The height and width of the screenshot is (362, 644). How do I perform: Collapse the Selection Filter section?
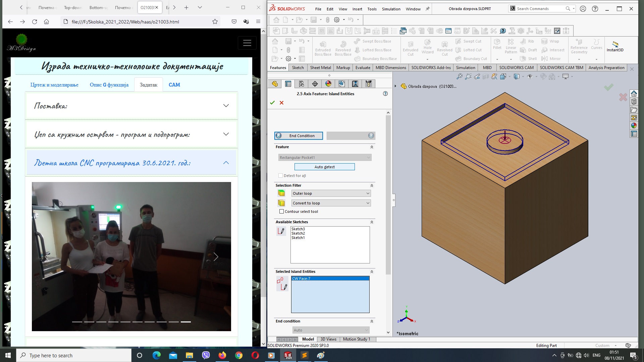372,186
